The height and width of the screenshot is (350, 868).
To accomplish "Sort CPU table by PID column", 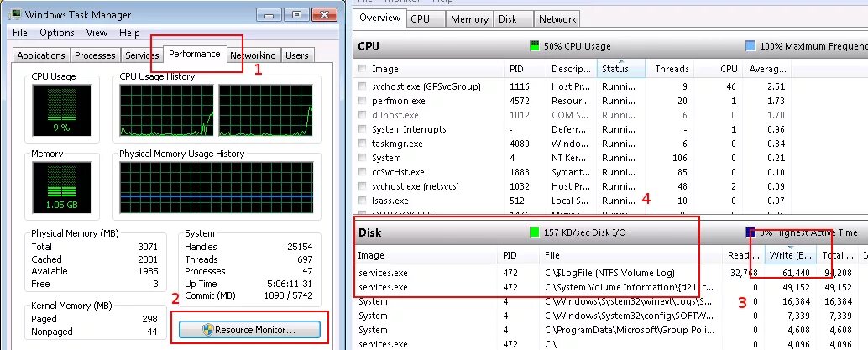I will 525,69.
